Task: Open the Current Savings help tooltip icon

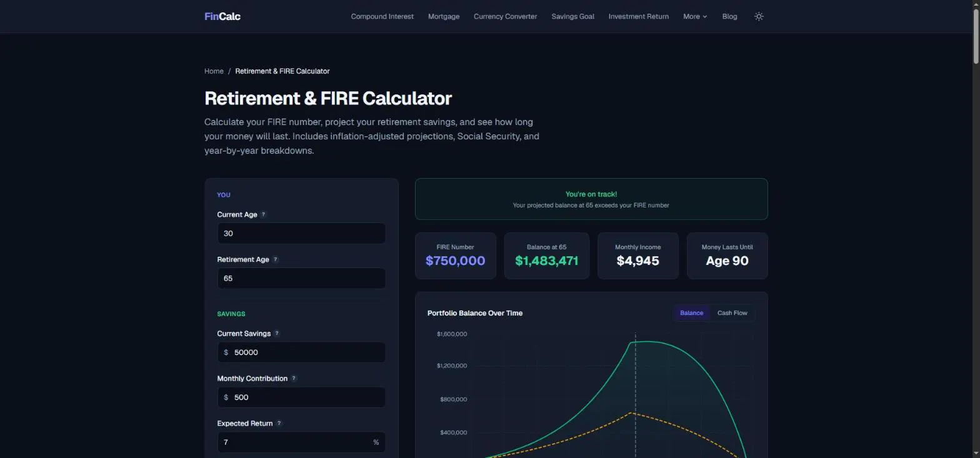Action: 277,333
